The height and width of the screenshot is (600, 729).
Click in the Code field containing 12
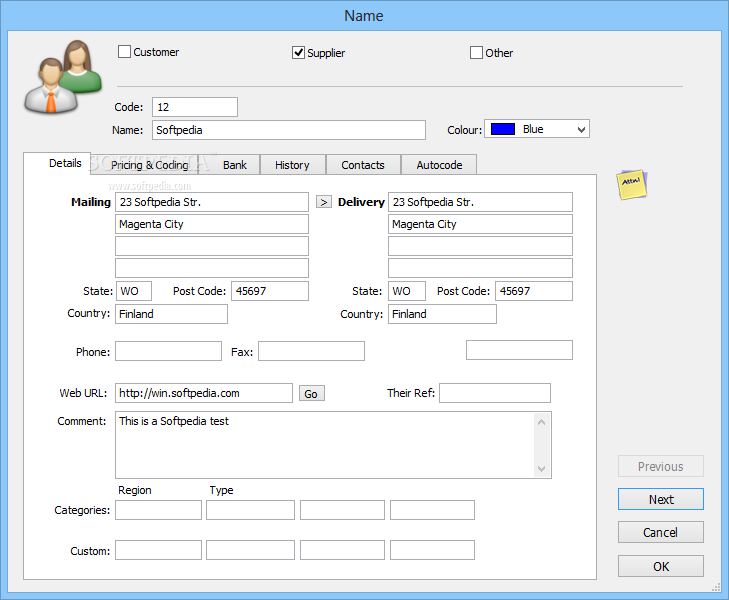pos(195,107)
